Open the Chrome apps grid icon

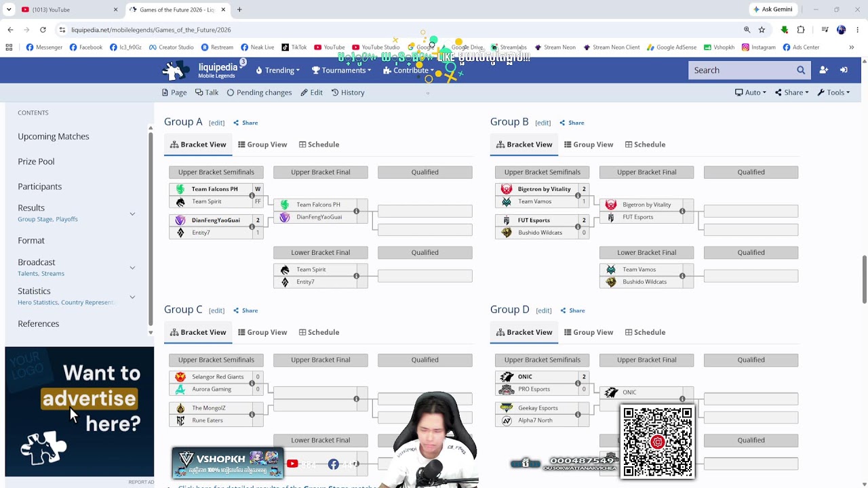tap(9, 47)
